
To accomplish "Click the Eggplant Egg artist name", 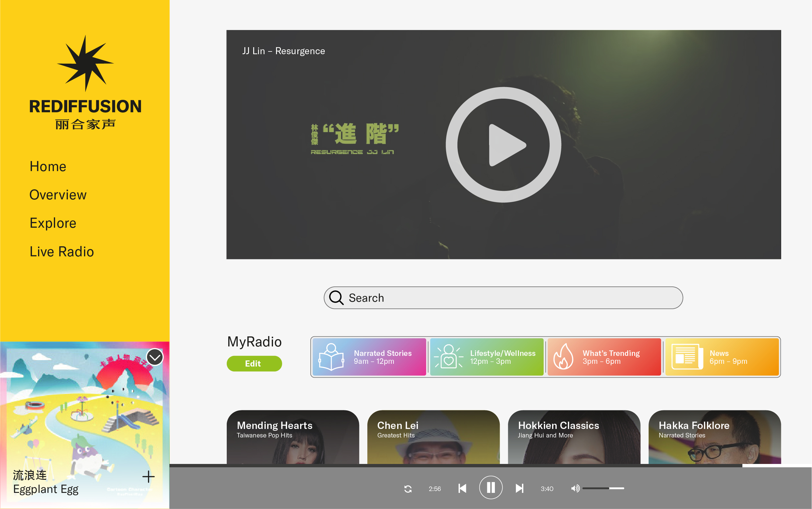I will point(46,489).
